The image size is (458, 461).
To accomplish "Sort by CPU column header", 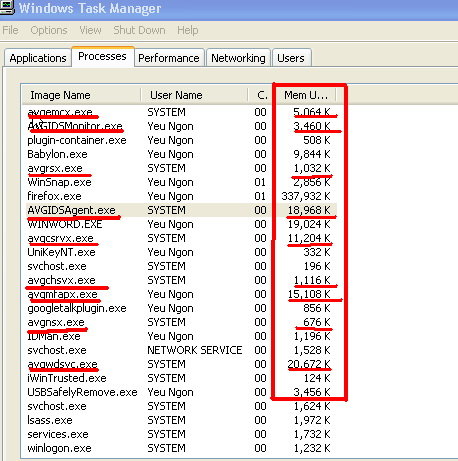I will tap(262, 95).
